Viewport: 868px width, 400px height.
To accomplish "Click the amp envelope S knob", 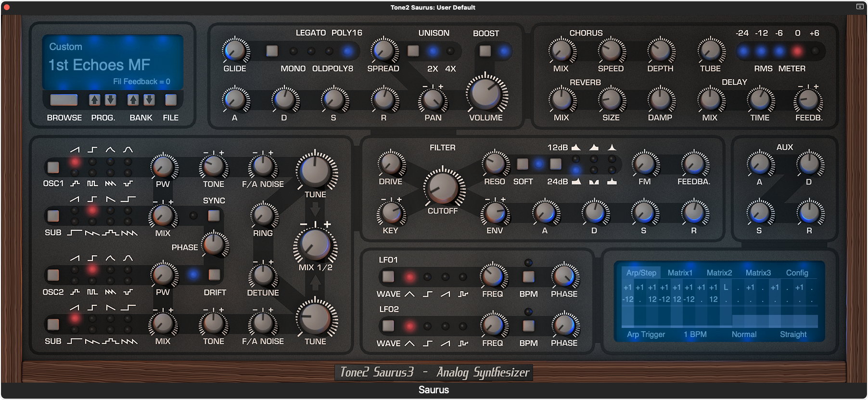I will (334, 100).
